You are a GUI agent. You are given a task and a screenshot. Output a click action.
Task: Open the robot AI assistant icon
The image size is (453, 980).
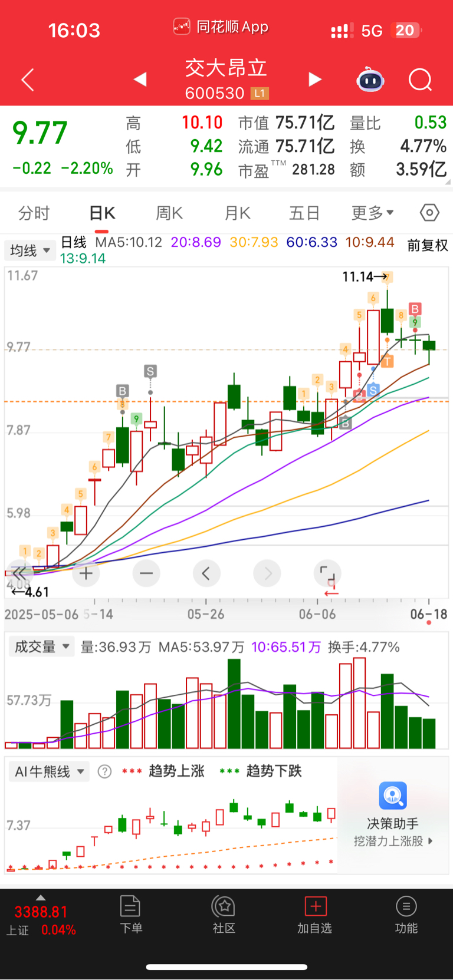(370, 80)
